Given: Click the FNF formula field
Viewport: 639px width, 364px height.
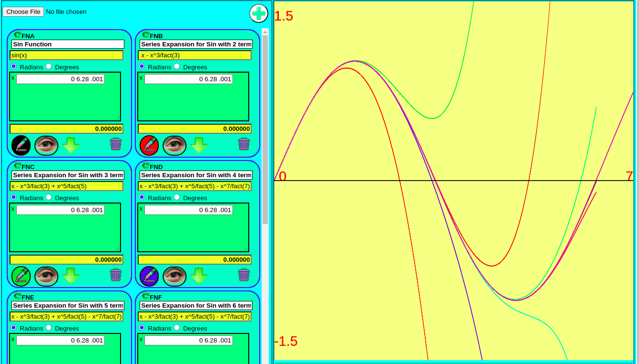Looking at the screenshot, I should point(195,316).
